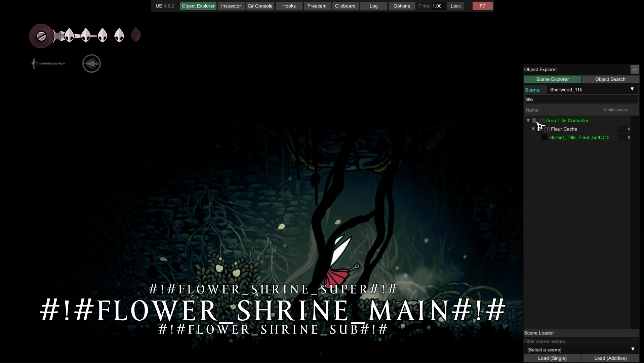
Task: Click the fourth white health mask
Action: click(119, 35)
